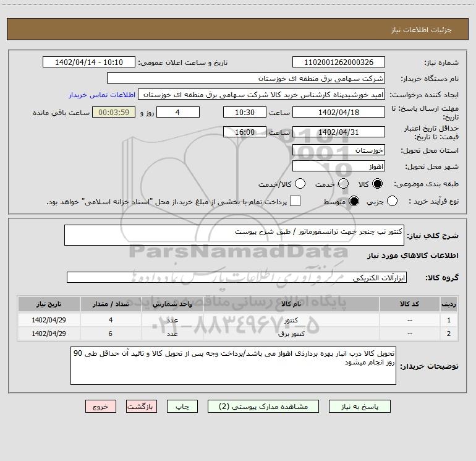Select the متوسط purchase type radio

pyautogui.click(x=354, y=201)
